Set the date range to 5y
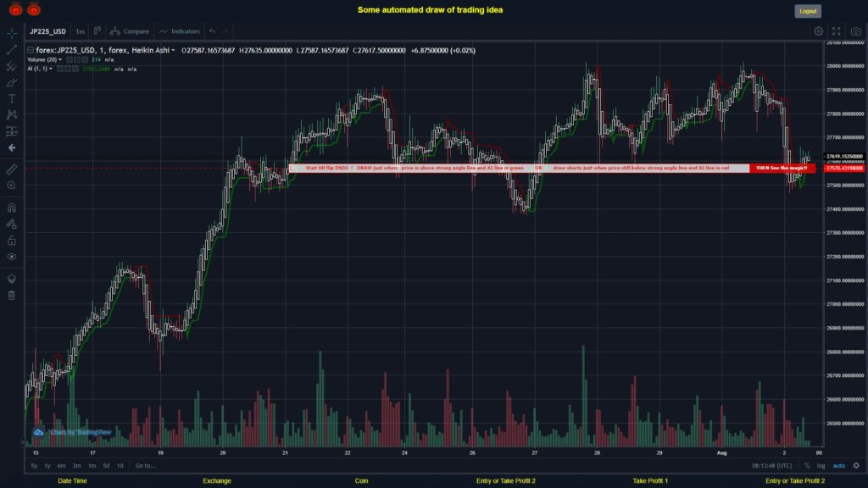This screenshot has height=488, width=868. pos(34,466)
